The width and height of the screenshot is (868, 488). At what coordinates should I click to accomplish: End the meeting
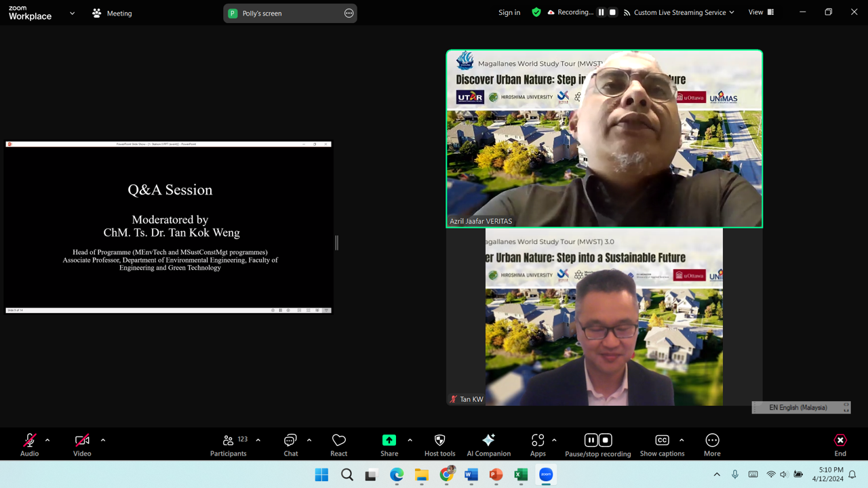tap(840, 445)
